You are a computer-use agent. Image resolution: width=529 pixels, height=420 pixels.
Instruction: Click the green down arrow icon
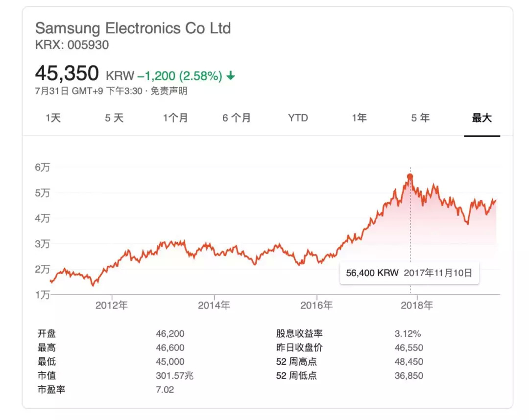click(231, 76)
